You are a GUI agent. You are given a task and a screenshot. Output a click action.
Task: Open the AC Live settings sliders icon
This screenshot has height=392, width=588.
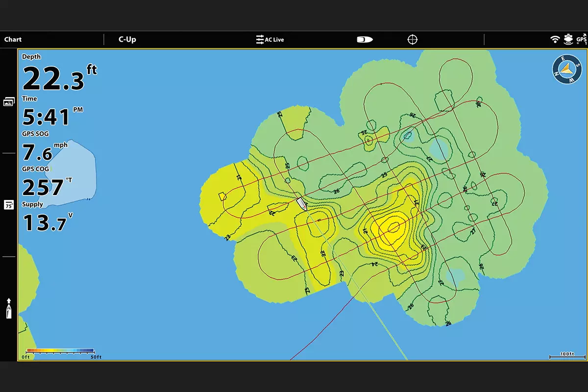260,40
